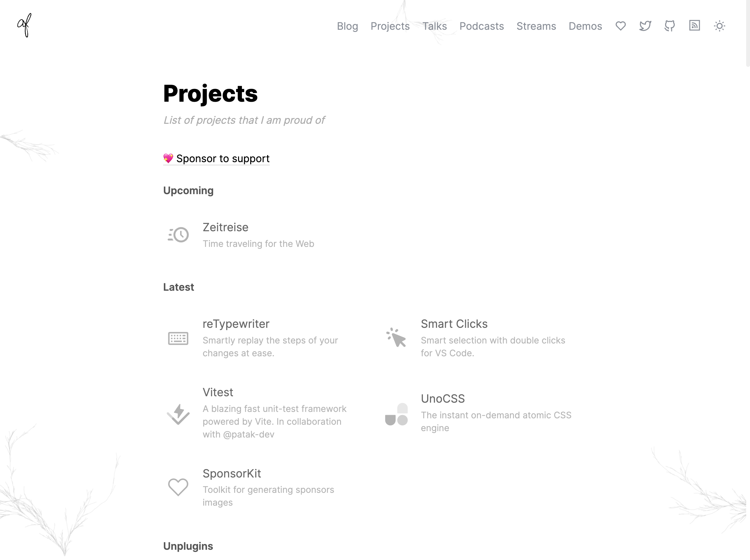Click the signature logo to go home
The height and width of the screenshot is (560, 750).
click(24, 25)
